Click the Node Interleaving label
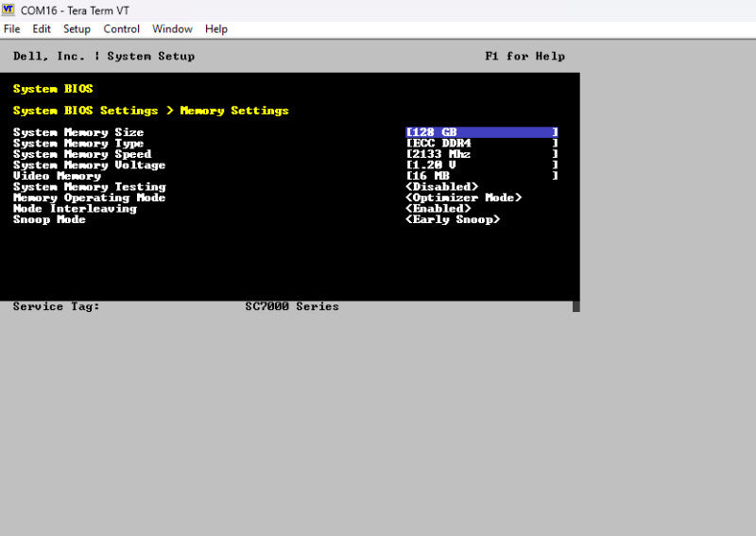Image resolution: width=756 pixels, height=536 pixels. click(75, 208)
